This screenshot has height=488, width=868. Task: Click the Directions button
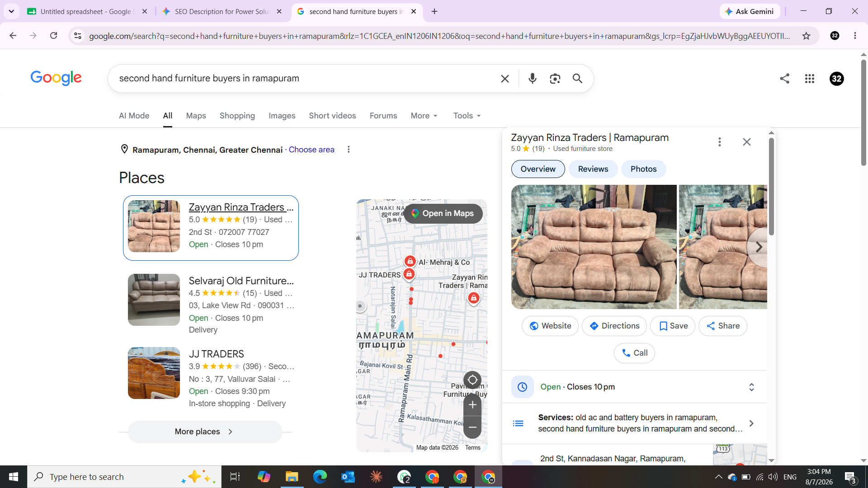(614, 326)
